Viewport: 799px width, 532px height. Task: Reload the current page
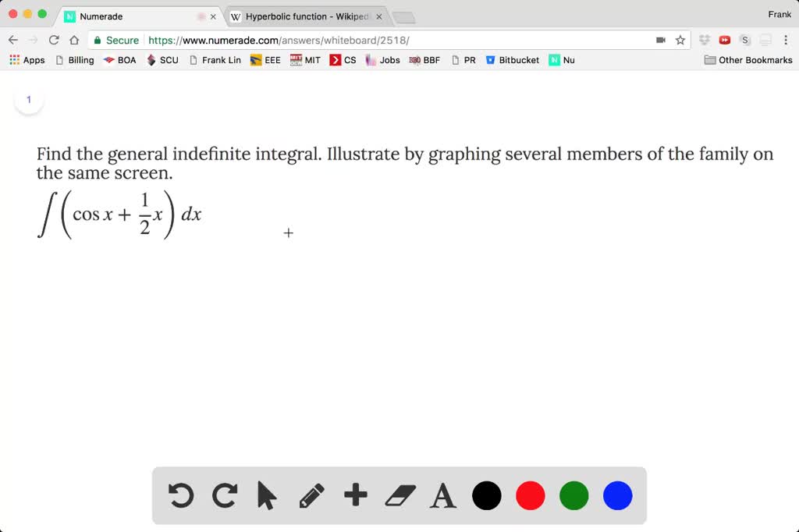tap(53, 40)
